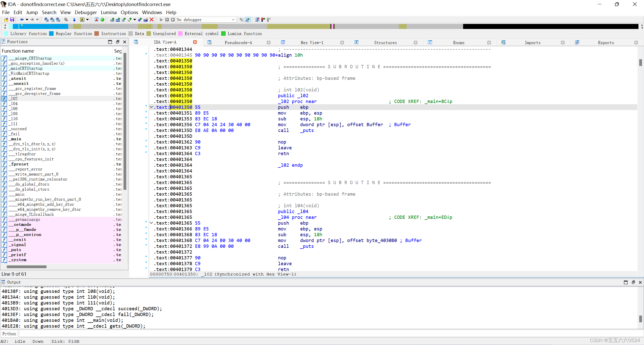
Task: Collapse the _l02 function fold chevron
Action: tap(151, 107)
